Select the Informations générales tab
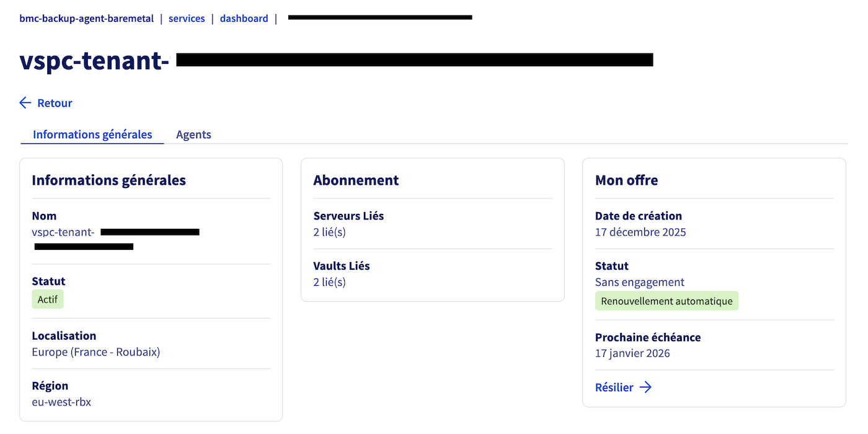This screenshot has width=868, height=434. click(92, 135)
